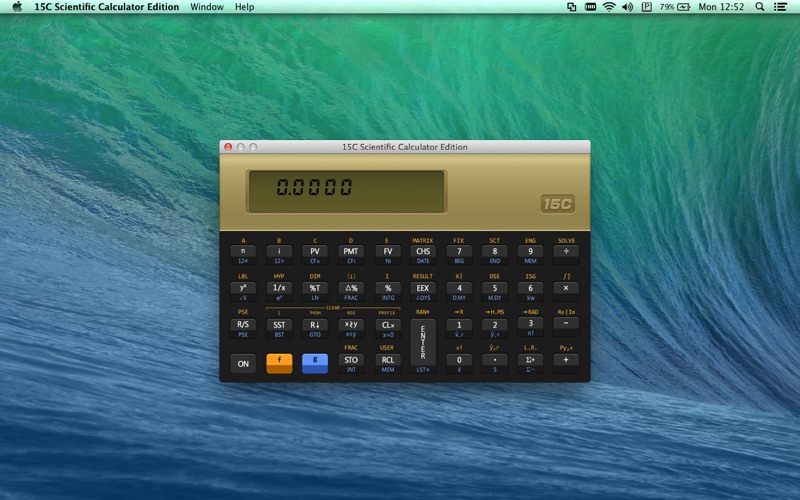Click the %T key

[x=315, y=291]
